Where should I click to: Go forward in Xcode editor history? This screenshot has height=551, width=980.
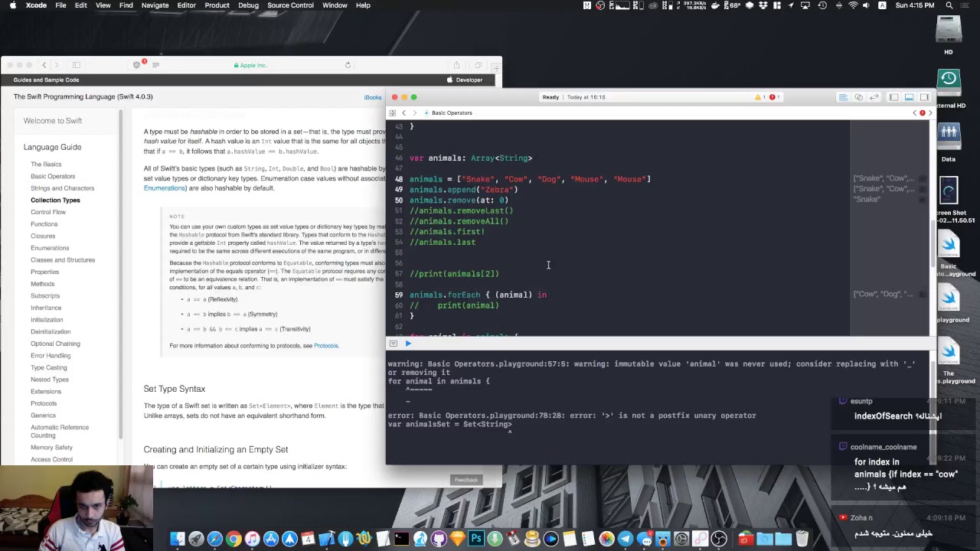[x=414, y=112]
